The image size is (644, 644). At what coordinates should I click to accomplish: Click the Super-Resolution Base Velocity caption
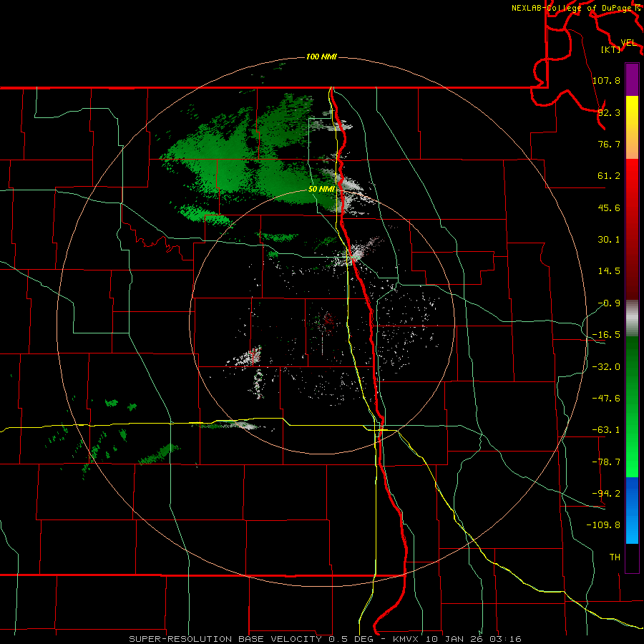326,639
